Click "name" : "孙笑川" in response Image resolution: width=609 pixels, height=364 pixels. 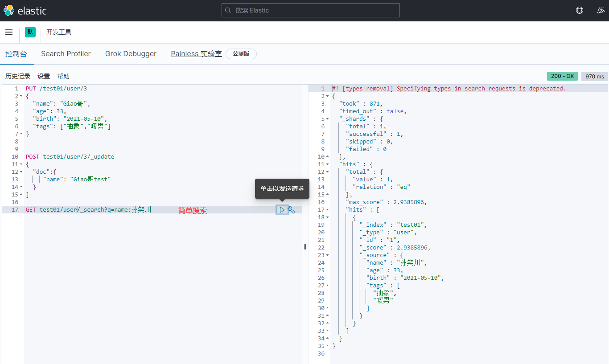(x=396, y=263)
